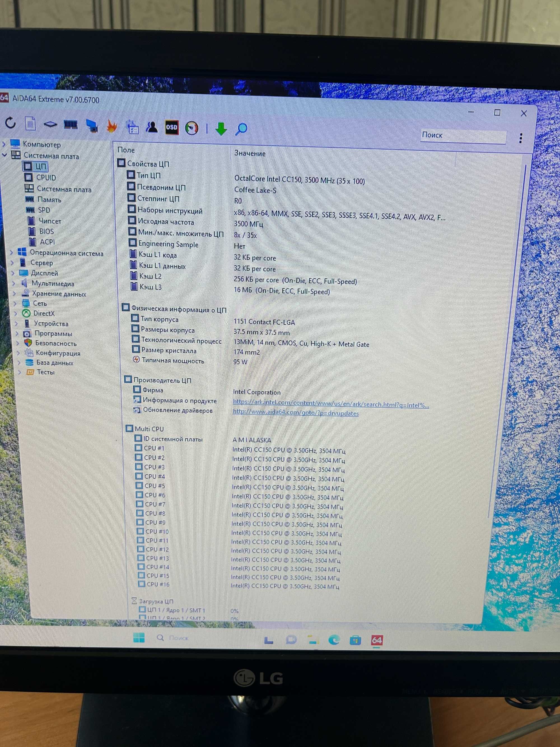Expand the Сеть tree node
This screenshot has height=747, width=560.
(15, 303)
